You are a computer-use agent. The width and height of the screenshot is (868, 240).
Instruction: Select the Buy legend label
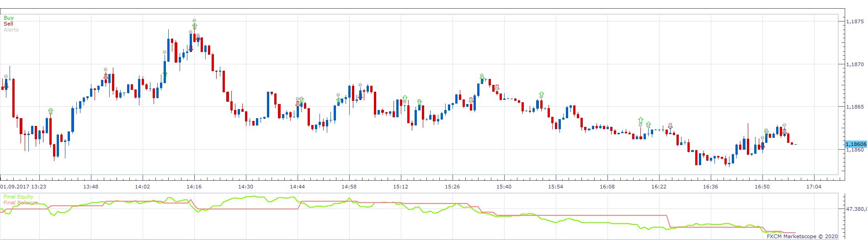(x=9, y=18)
